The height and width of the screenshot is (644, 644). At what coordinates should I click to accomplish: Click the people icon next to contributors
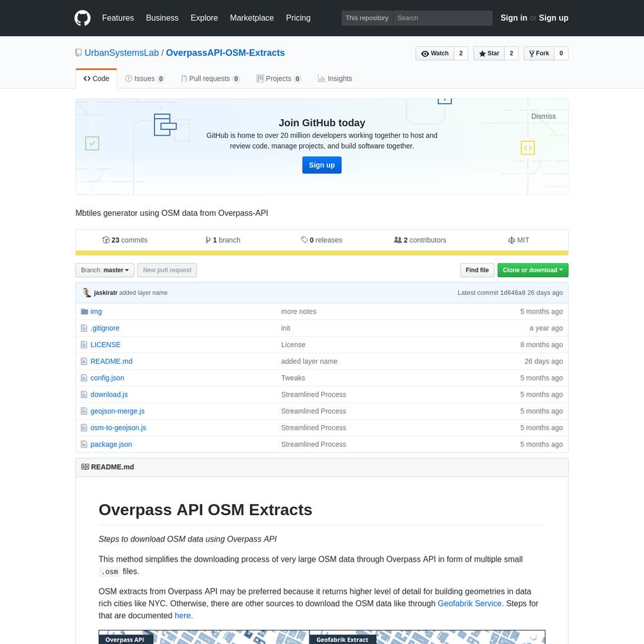397,240
